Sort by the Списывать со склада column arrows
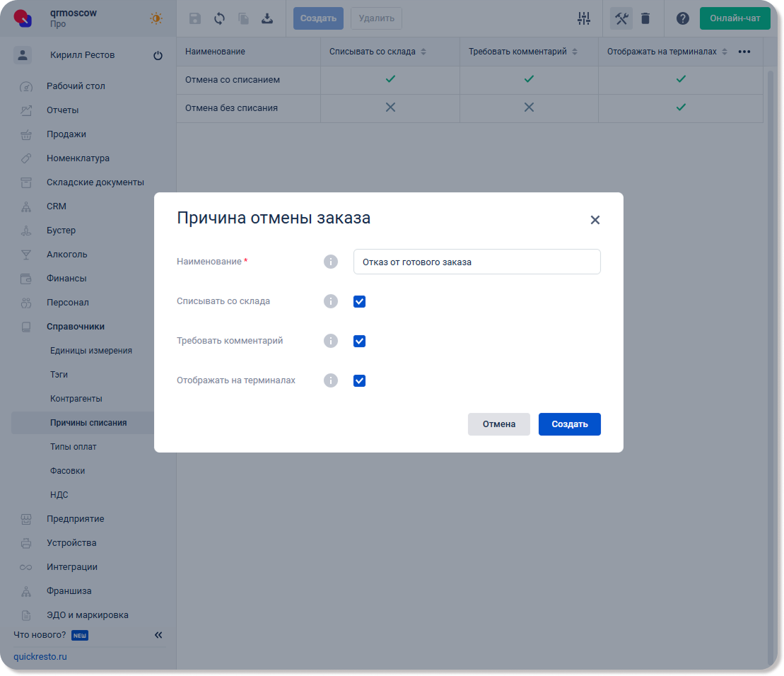 pos(423,52)
